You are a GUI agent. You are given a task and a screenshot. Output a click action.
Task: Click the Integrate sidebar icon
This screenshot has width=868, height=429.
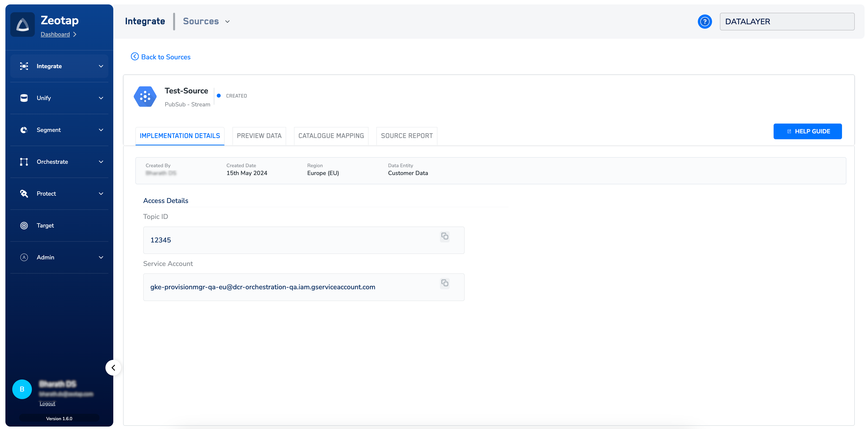pyautogui.click(x=24, y=66)
